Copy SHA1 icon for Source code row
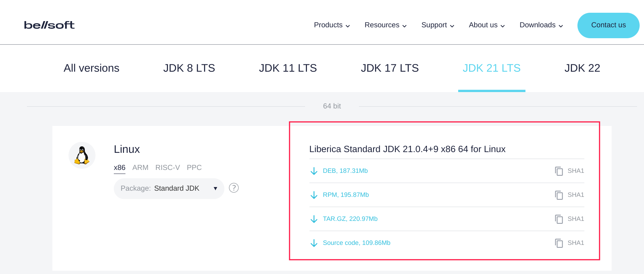 coord(559,243)
